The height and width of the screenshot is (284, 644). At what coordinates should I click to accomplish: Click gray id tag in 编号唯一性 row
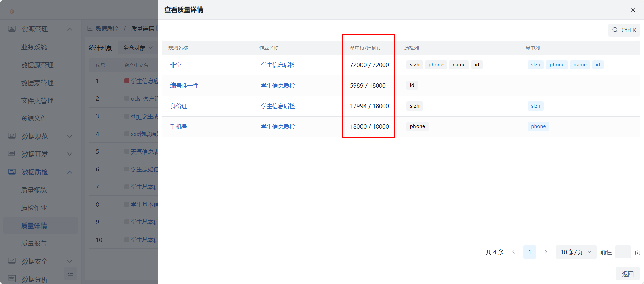(x=412, y=85)
